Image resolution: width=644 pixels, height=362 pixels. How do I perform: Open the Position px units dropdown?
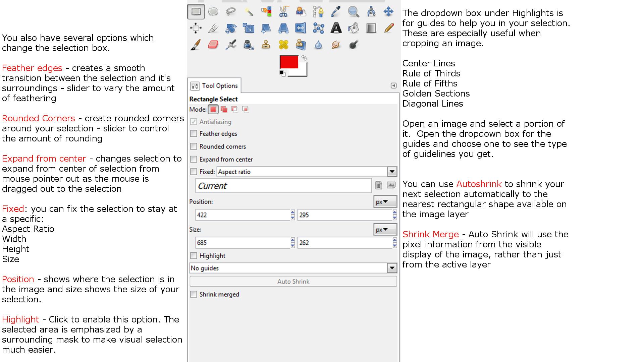385,202
